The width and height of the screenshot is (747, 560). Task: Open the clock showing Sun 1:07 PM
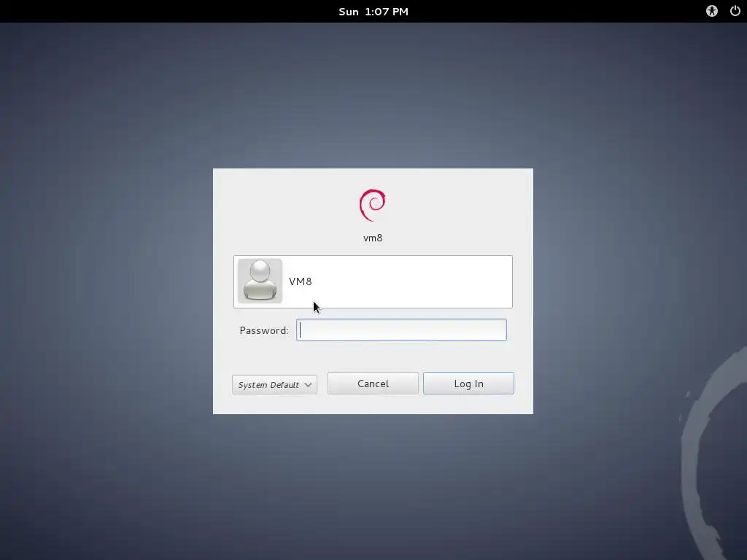[373, 12]
